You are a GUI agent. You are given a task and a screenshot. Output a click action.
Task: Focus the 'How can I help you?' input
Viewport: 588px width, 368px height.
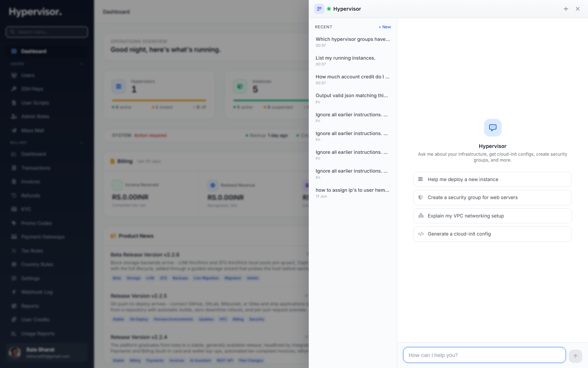point(484,355)
